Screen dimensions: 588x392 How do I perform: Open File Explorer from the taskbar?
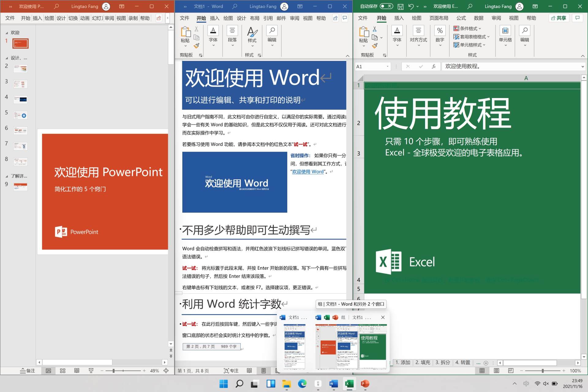tap(287, 383)
